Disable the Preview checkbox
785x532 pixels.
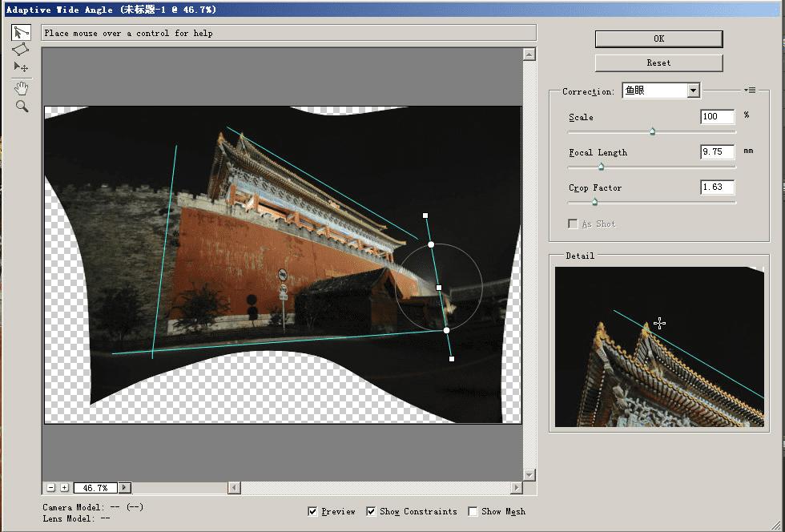[x=312, y=511]
